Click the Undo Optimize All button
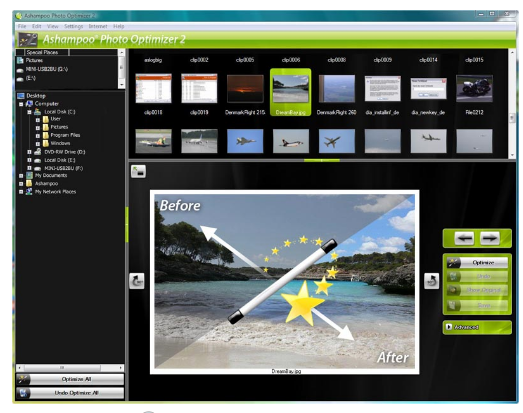 [70, 393]
